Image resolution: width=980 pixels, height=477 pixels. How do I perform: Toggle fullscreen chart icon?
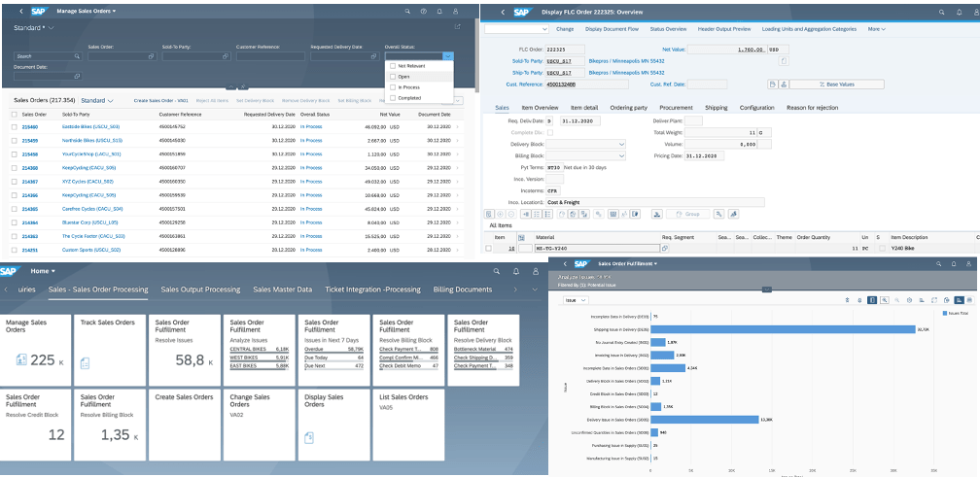click(933, 300)
